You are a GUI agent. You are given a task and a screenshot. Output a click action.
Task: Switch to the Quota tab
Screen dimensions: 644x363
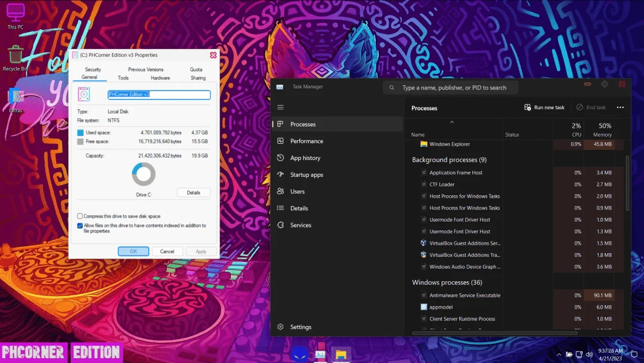click(x=196, y=69)
